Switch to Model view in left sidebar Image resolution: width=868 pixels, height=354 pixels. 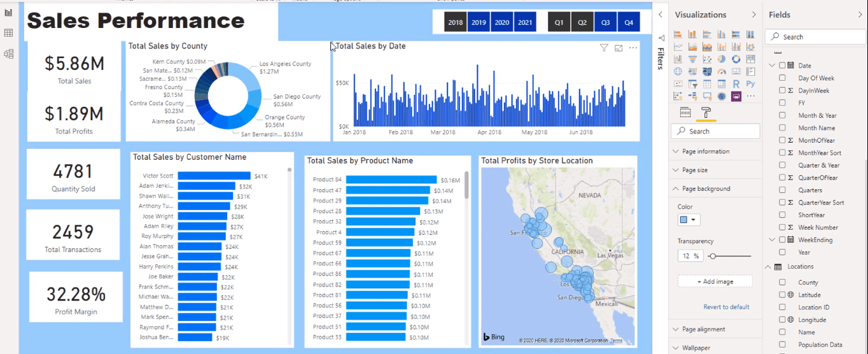(9, 53)
